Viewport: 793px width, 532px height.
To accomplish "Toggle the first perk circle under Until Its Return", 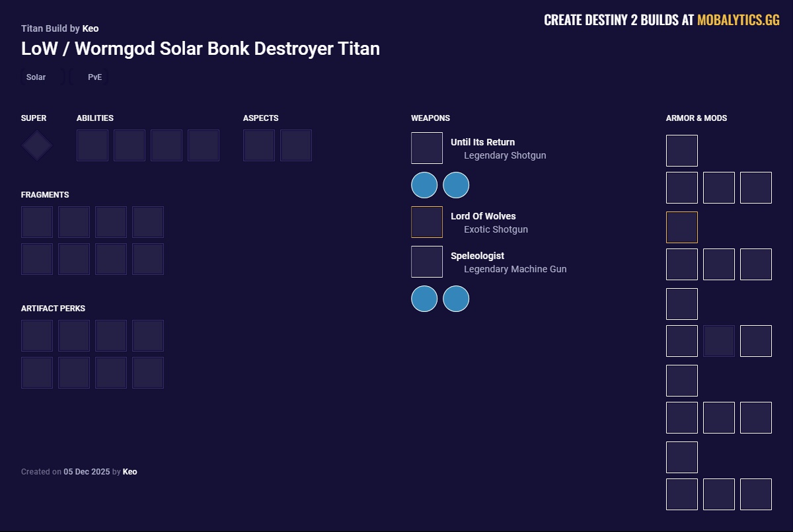I will pos(424,185).
